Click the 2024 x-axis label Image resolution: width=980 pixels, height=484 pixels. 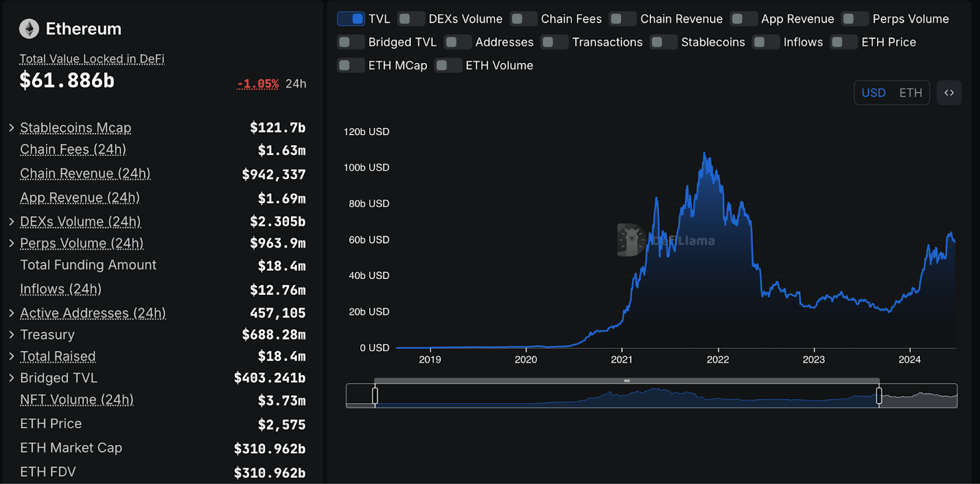910,360
